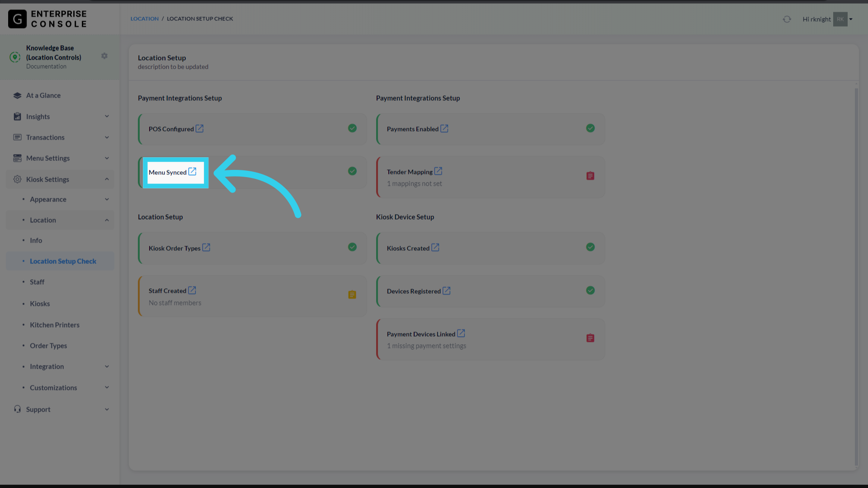
Task: Open the Tender Mapping external link icon
Action: click(438, 171)
